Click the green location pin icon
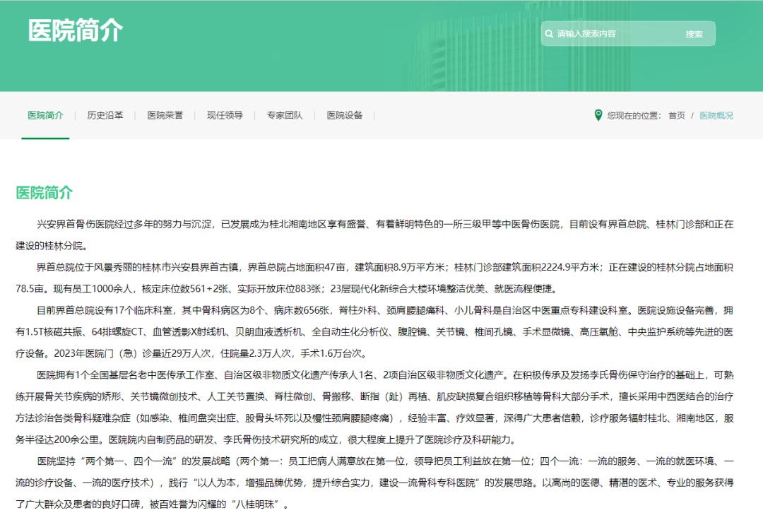Screen dimensions: 763x532 click(x=598, y=115)
